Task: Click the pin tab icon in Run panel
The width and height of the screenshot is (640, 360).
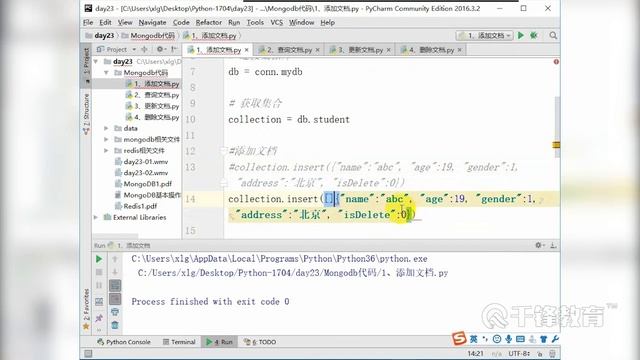Action: (x=99, y=318)
